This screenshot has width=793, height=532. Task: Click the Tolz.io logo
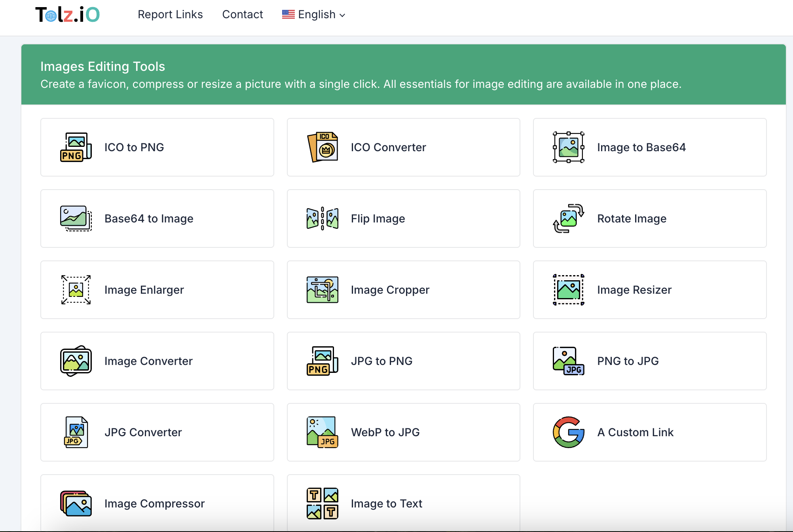[67, 15]
